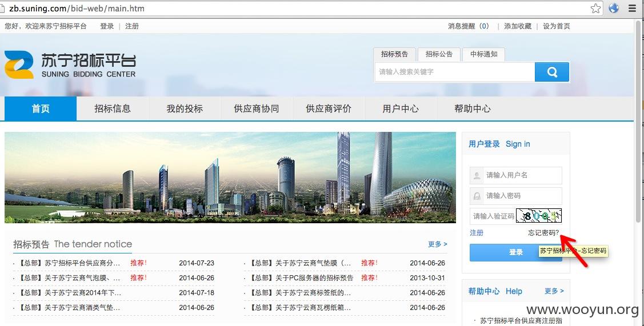Select the 招标预告 search tab

coord(394,54)
